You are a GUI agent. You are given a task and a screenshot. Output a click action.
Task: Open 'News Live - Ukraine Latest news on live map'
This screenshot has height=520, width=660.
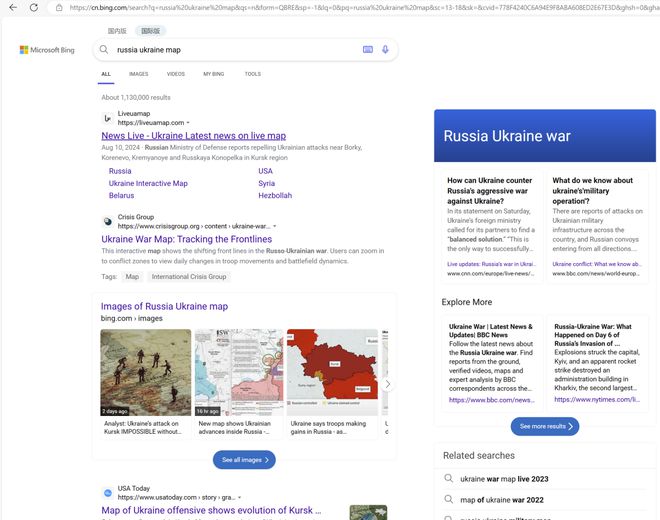[x=194, y=136]
